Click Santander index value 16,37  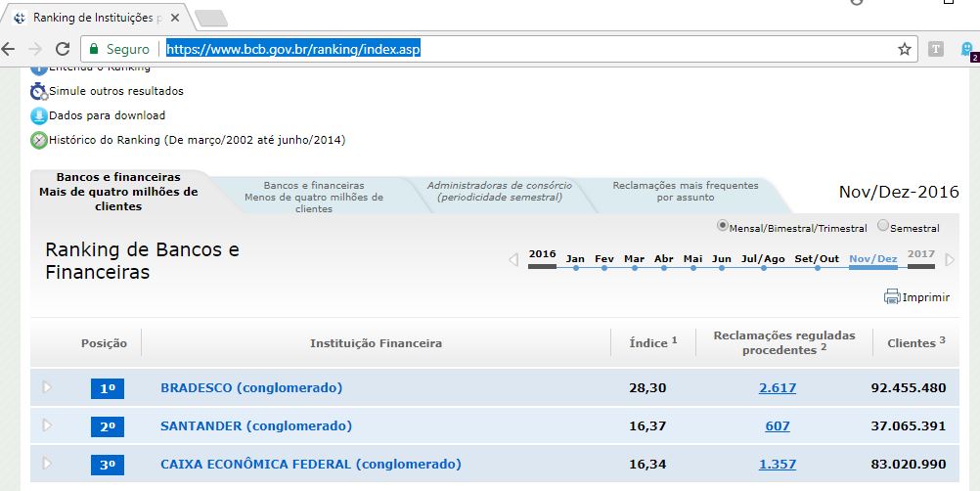point(647,426)
